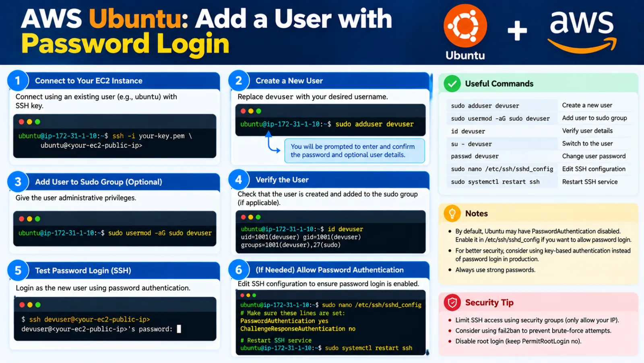644x363 pixels.
Task: Select the 'Connect to Your EC2 Instance' heading
Action: pos(89,81)
